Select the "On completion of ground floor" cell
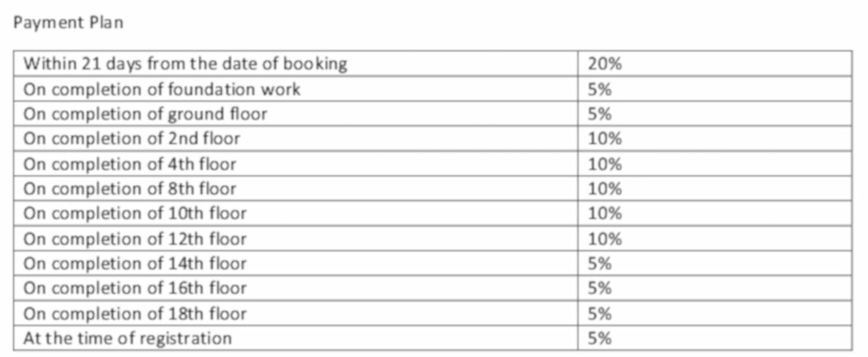The image size is (868, 357). (x=145, y=114)
